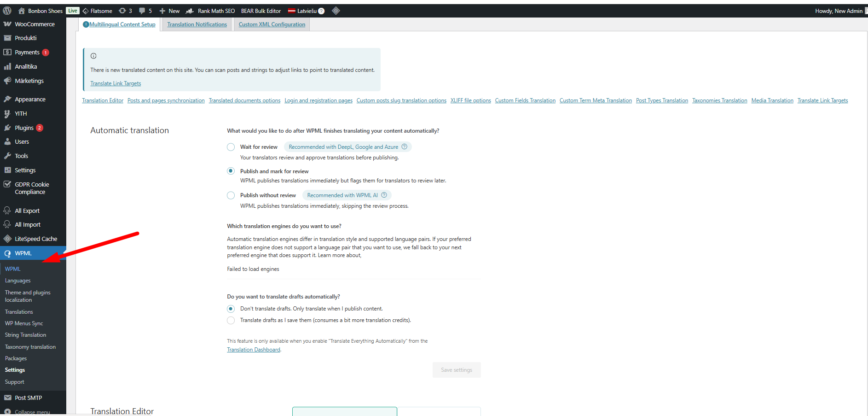Open Packages in WPML submenu

tap(16, 358)
